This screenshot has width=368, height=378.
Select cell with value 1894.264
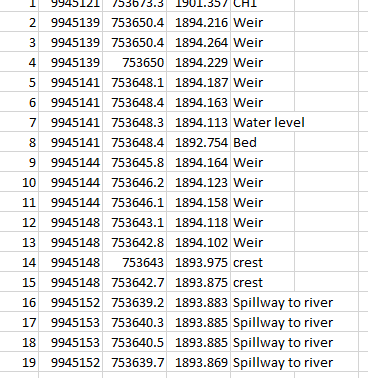pos(199,42)
